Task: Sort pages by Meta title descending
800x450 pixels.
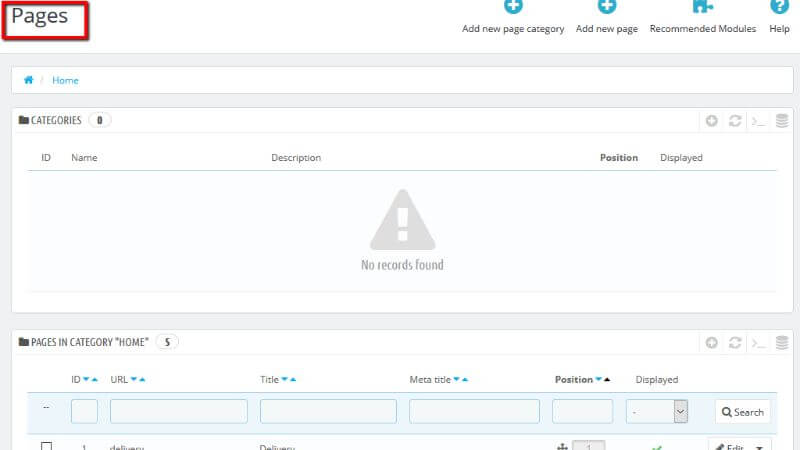Action: pyautogui.click(x=457, y=379)
